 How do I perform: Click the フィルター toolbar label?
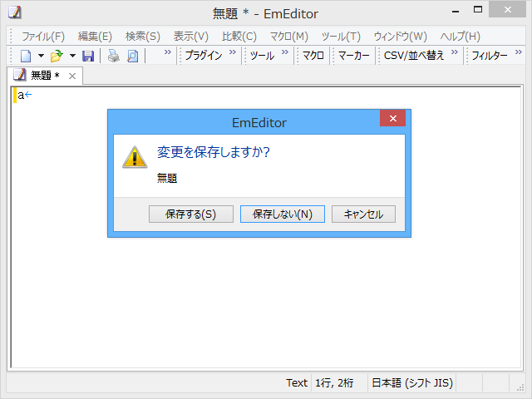[490, 56]
